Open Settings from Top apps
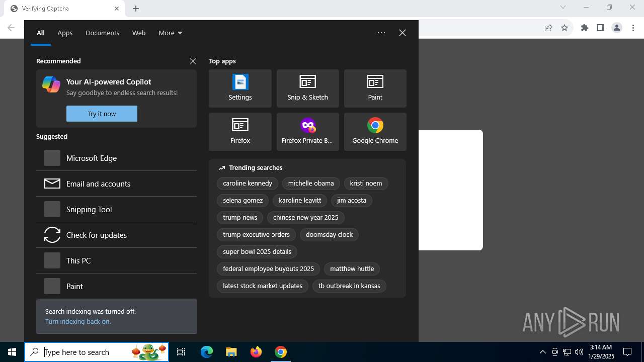The image size is (644, 362). (240, 88)
